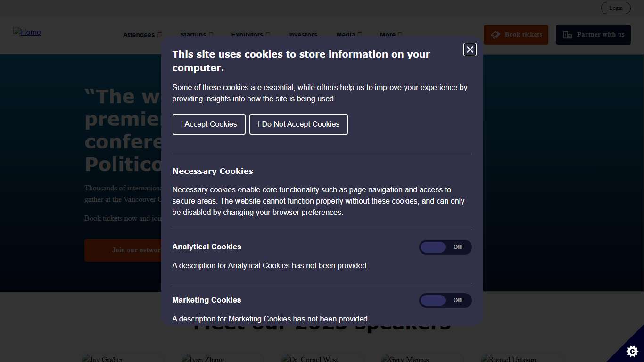
Task: Click the building icon on Partner with us
Action: point(568,35)
